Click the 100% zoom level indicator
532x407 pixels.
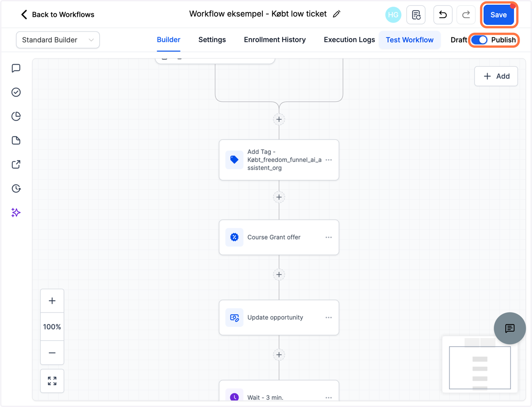pyautogui.click(x=52, y=327)
